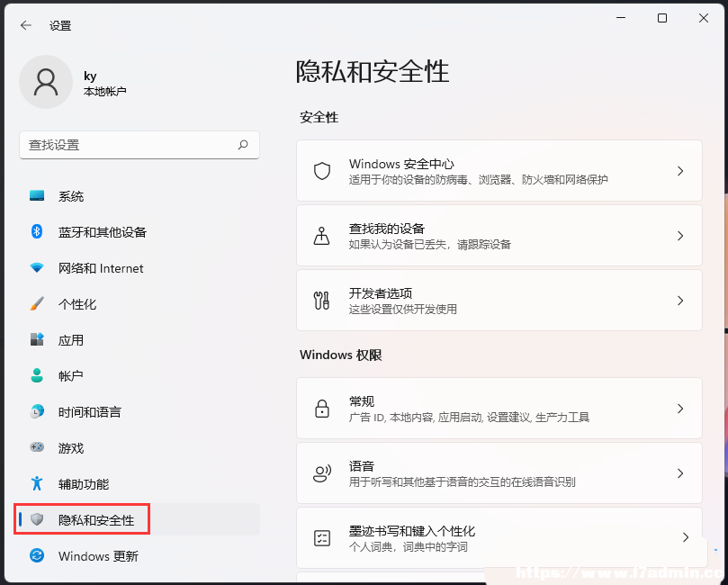Go to 蓝牙和其他设备 section
The height and width of the screenshot is (585, 728).
pyautogui.click(x=139, y=231)
